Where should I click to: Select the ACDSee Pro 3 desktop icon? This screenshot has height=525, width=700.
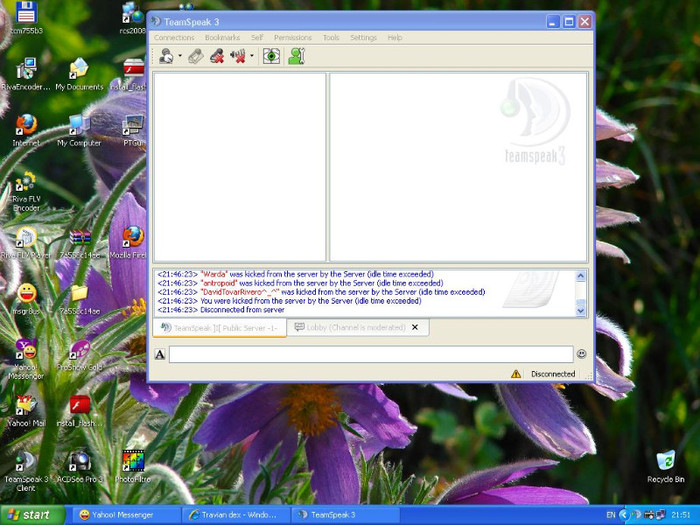[79, 467]
